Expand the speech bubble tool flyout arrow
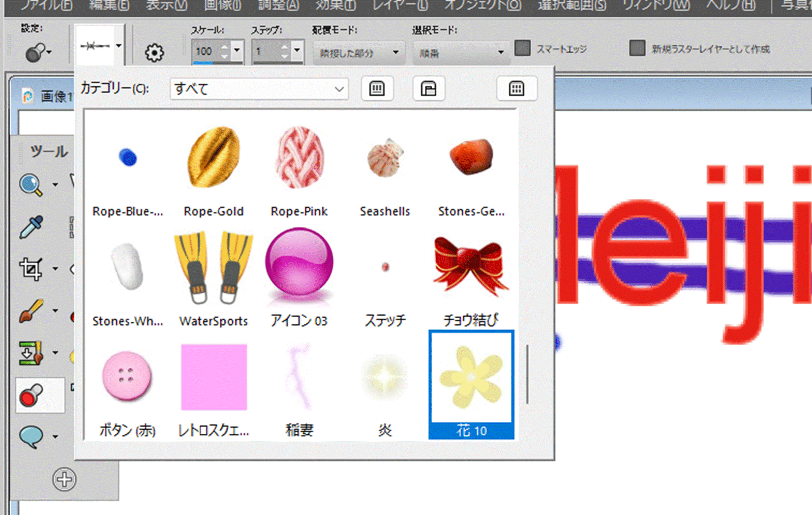812x515 pixels. point(55,437)
